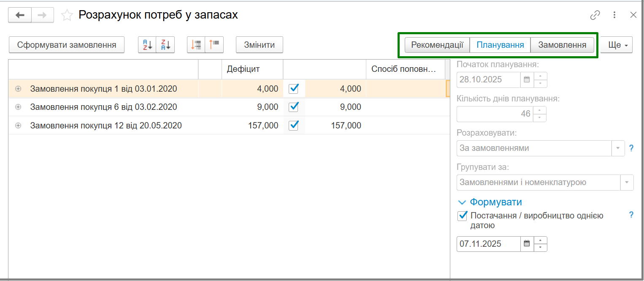The image size is (644, 281).
Task: Add form to favorites with star icon
Action: 67,16
